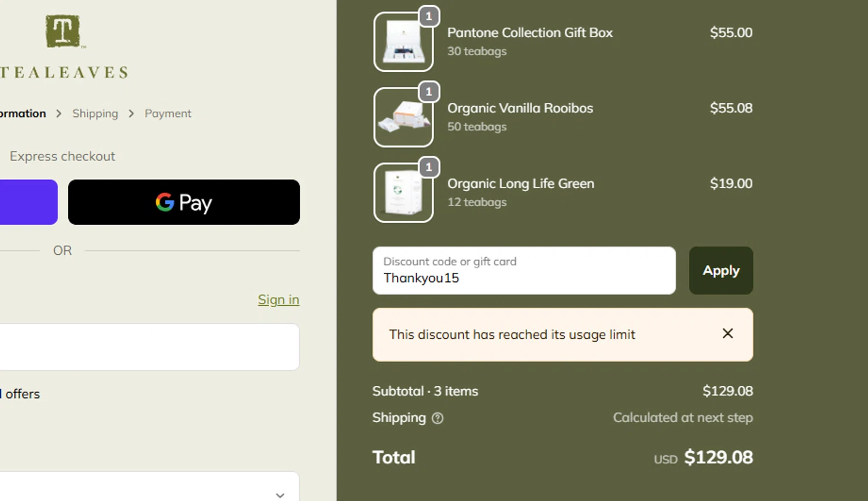
Task: Click the $55.00 price
Action: pyautogui.click(x=731, y=32)
